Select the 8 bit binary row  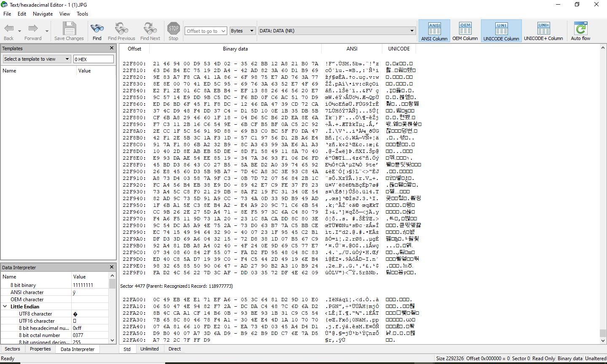pyautogui.click(x=55, y=285)
